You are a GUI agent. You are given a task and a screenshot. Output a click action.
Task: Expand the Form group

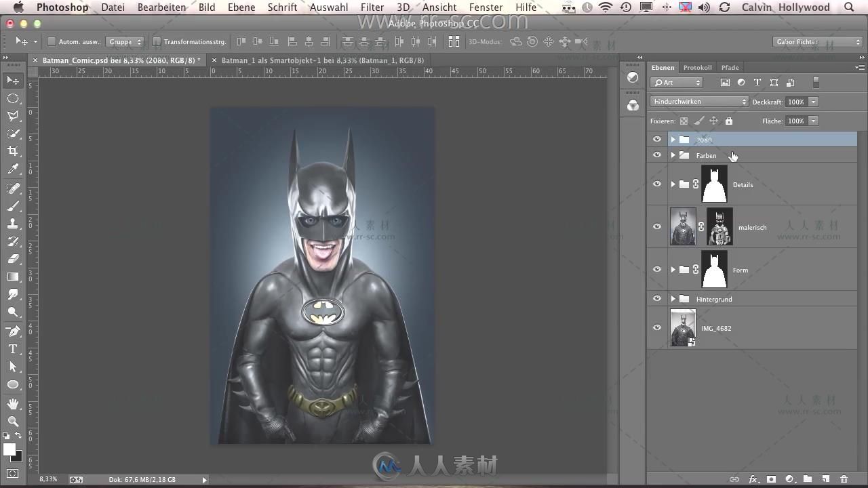tap(673, 270)
